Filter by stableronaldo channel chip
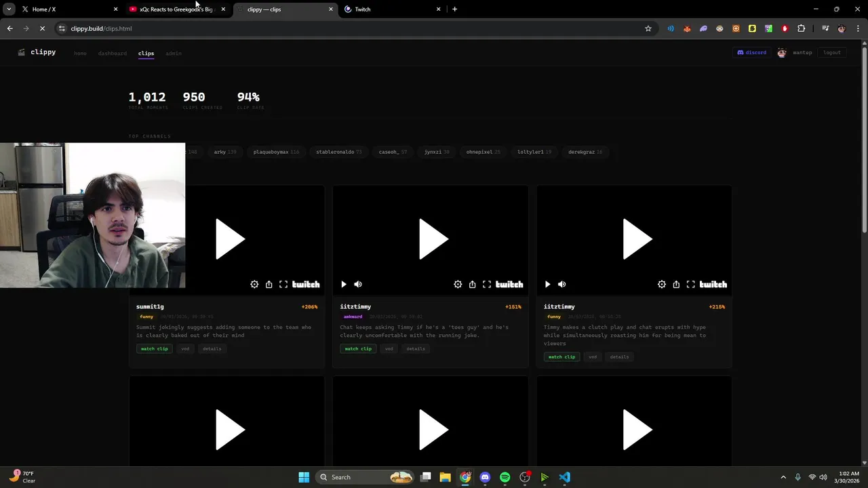 click(339, 152)
